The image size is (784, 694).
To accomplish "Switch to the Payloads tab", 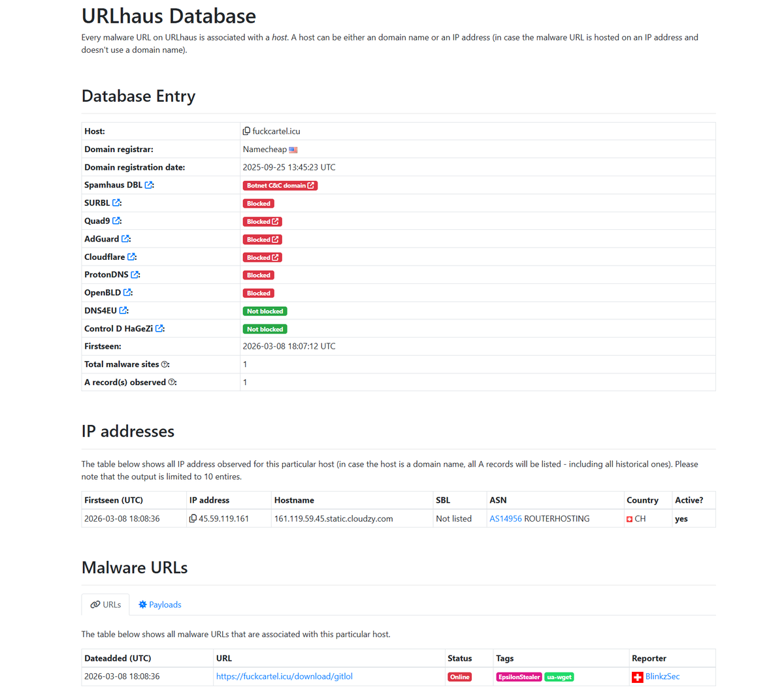I will click(159, 605).
